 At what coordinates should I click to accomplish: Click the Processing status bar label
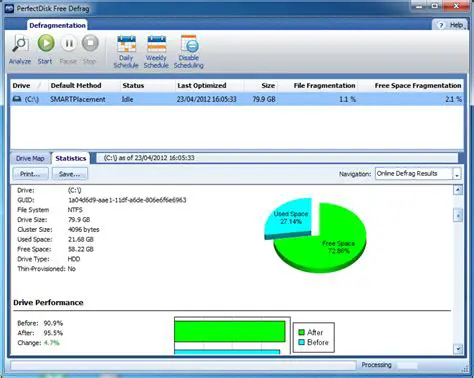[x=376, y=365]
